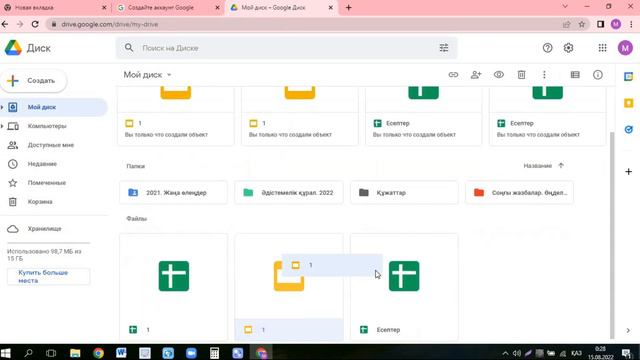Select folder 2021. Жаңа өлеңдер

click(x=173, y=193)
